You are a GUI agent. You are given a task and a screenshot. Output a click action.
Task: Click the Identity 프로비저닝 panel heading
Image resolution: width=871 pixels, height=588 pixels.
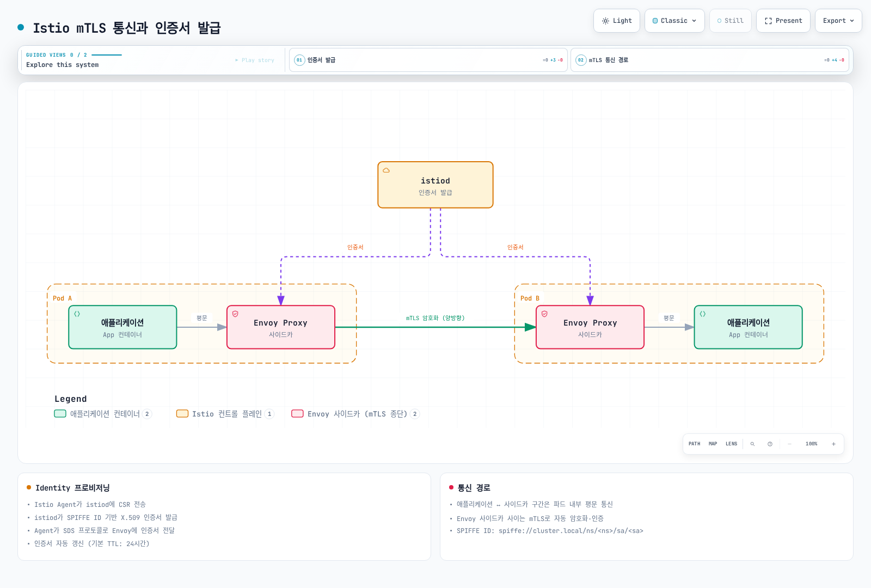click(x=72, y=488)
